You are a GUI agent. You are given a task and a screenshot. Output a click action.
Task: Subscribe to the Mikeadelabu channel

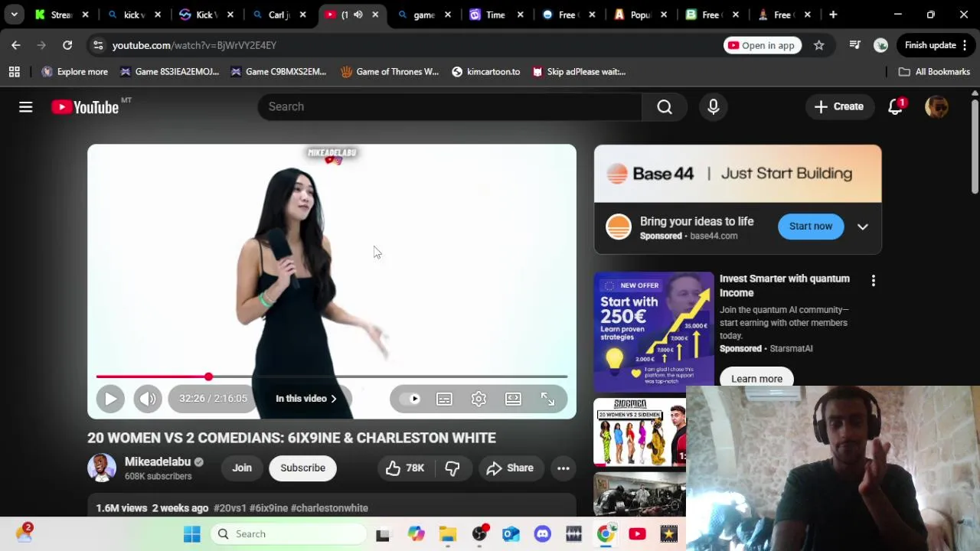(302, 468)
